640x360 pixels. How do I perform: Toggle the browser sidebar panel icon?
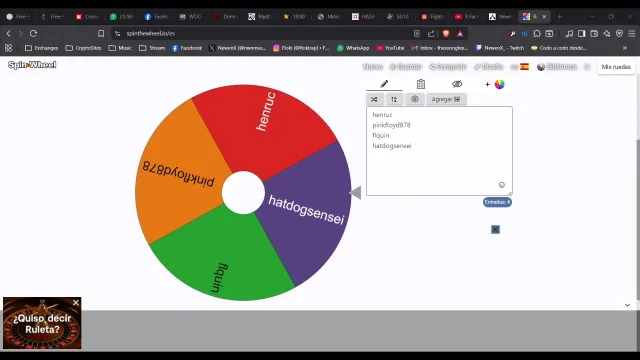pos(582,33)
